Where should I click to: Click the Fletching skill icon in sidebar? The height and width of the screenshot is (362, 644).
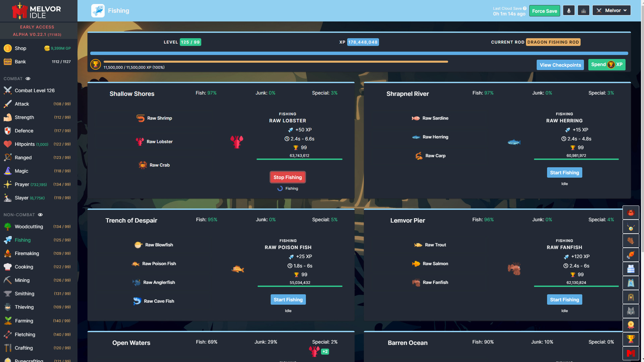coord(7,334)
